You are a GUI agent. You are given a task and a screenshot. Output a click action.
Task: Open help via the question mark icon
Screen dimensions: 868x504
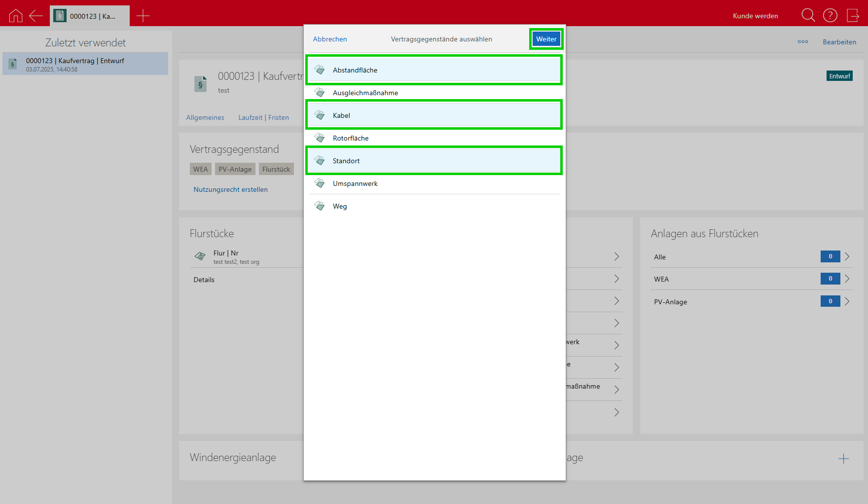point(830,16)
